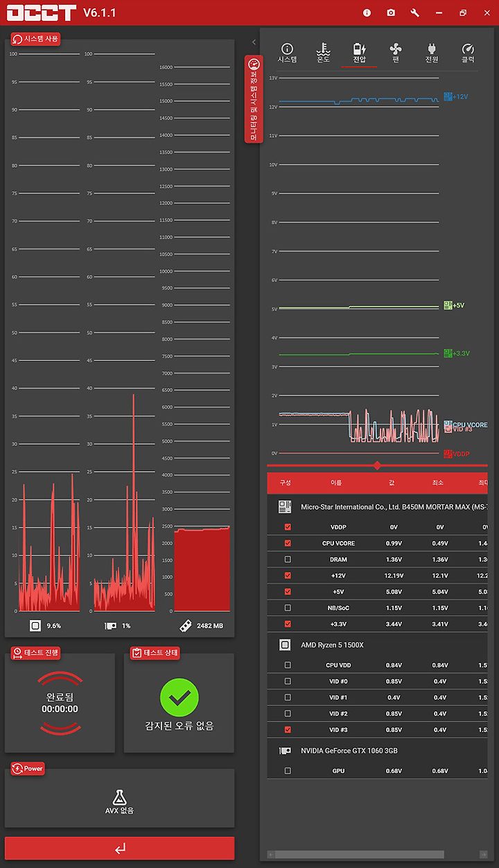Open the info icon in title bar
Viewport: 499px width, 868px height.
[x=367, y=12]
